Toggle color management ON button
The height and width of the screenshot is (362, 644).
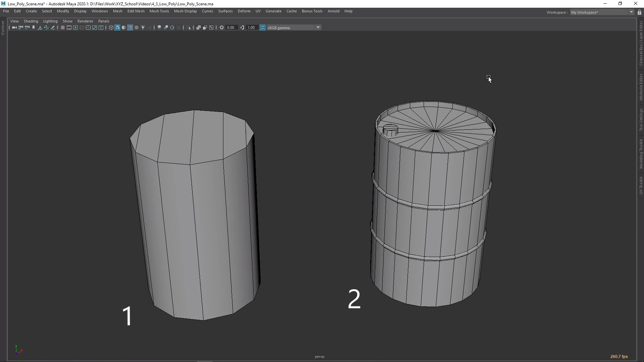263,27
